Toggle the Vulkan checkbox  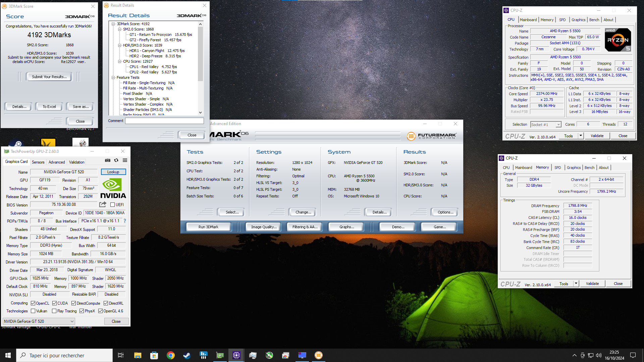[33, 311]
